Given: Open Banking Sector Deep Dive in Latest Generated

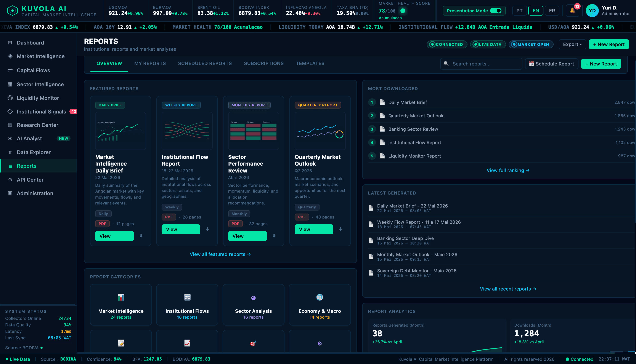Looking at the screenshot, I should (x=501, y=241).
